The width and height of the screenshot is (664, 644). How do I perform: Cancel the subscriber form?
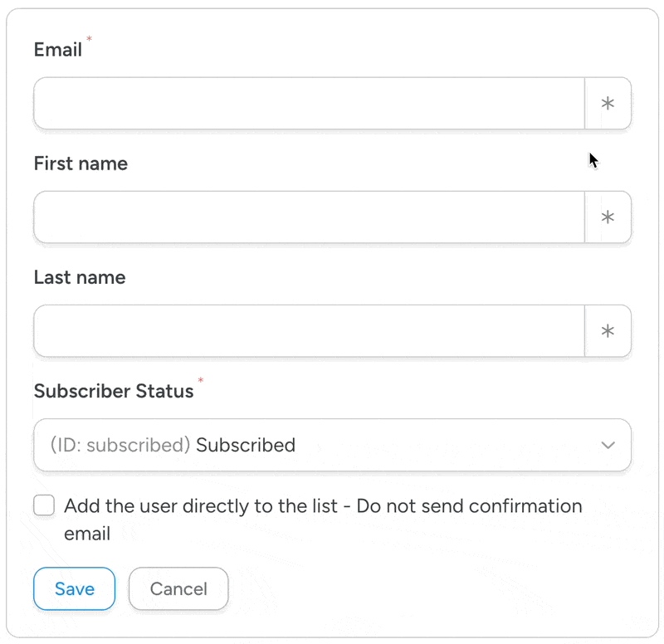[178, 589]
